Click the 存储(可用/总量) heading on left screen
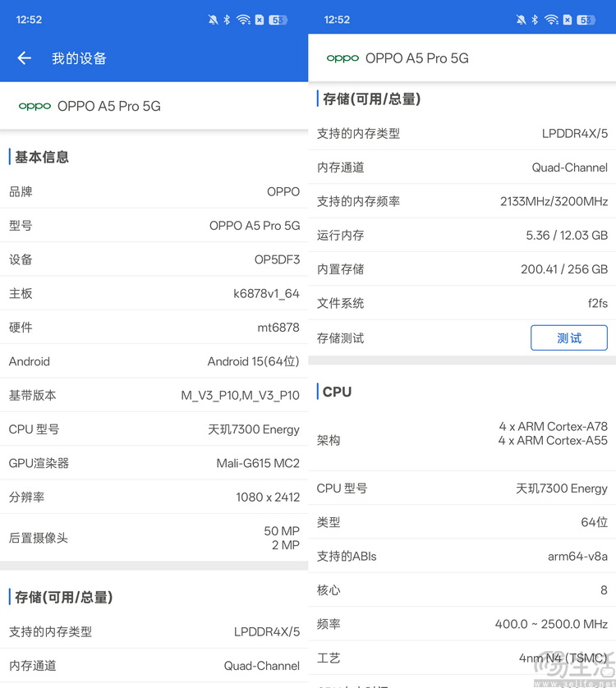 [64, 597]
